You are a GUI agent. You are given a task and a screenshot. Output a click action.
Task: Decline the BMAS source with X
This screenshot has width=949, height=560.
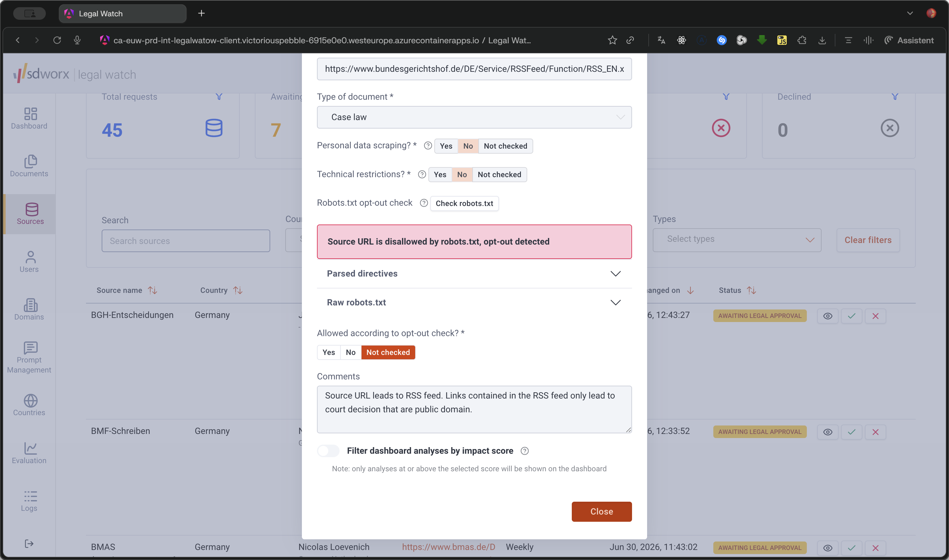875,548
